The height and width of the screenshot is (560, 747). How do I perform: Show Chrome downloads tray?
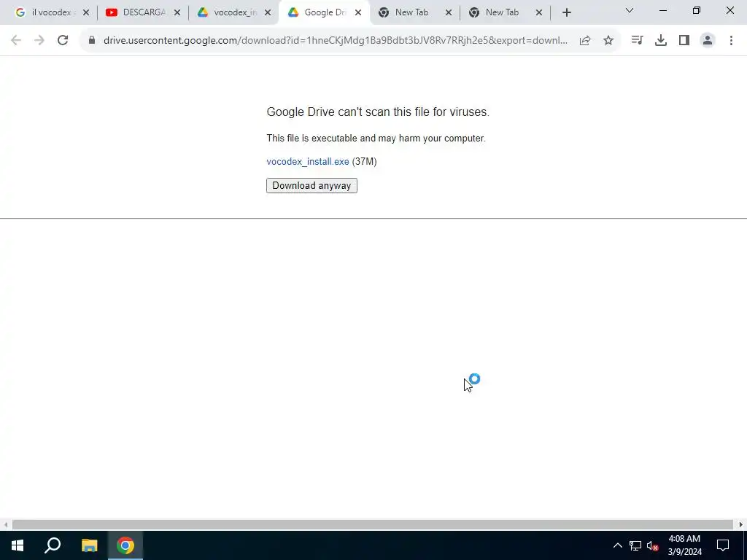point(660,41)
